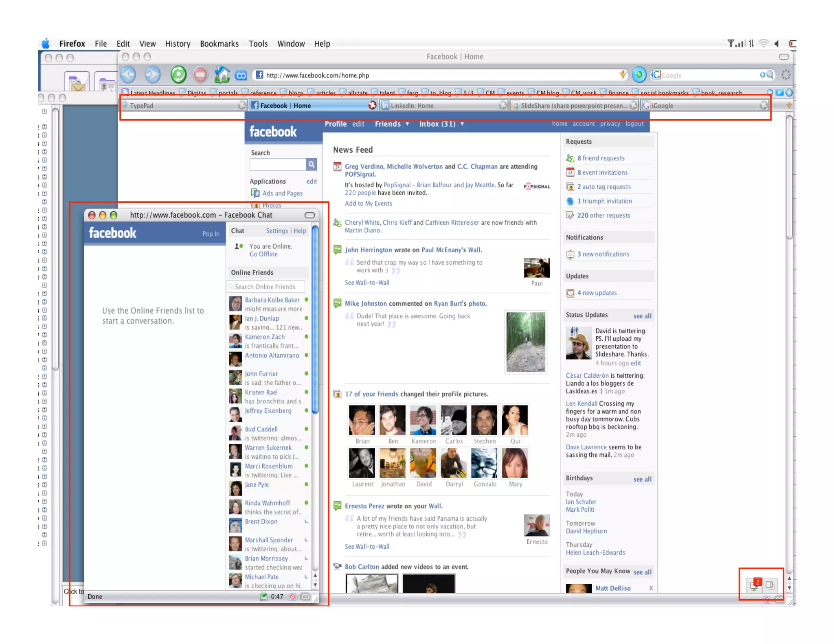Image resolution: width=834 pixels, height=644 pixels.
Task: Expand the Friends dropdown arrow
Action: [407, 124]
